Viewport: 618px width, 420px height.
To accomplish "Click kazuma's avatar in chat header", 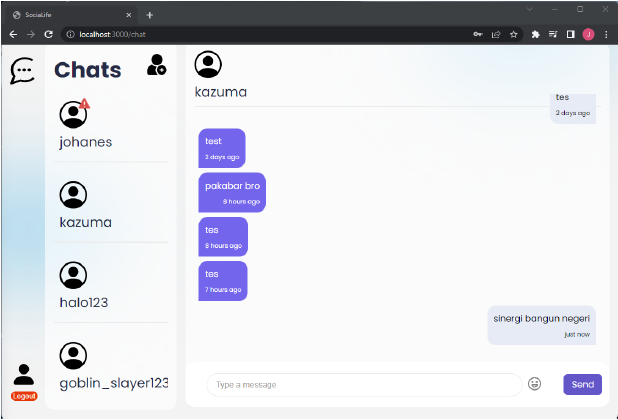I will point(208,64).
